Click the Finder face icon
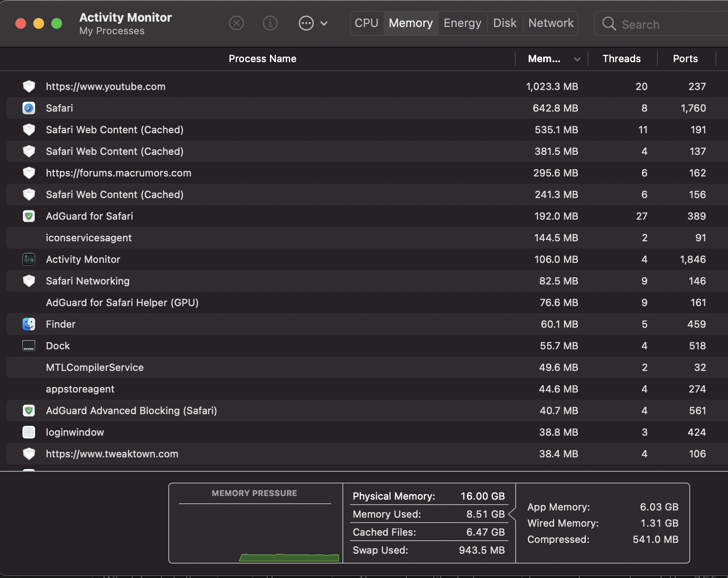This screenshot has width=728, height=578. (29, 324)
